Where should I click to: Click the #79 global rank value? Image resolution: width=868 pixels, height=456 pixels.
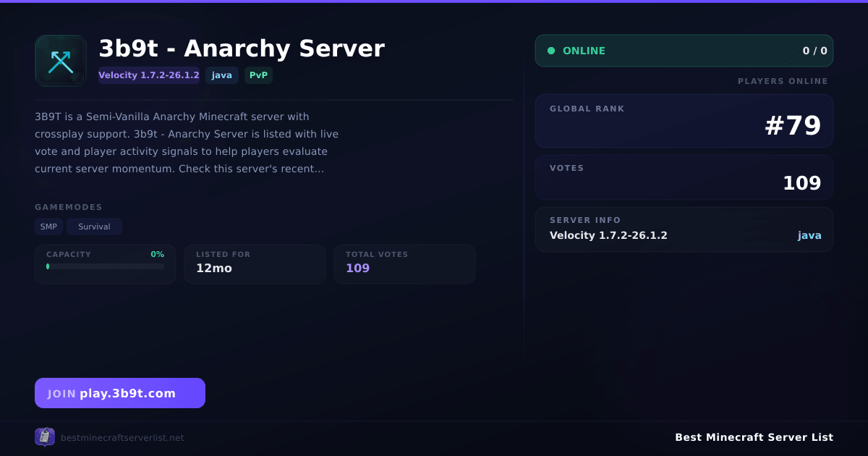(793, 126)
